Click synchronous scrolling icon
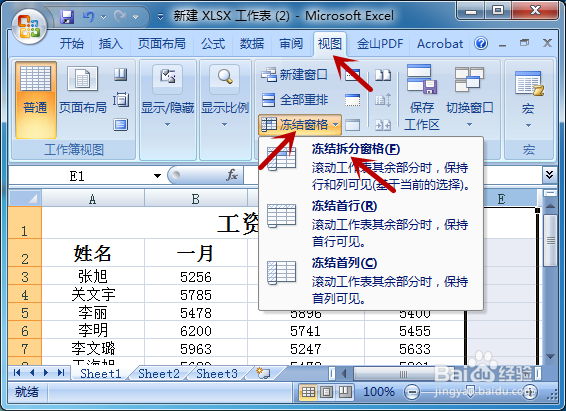Image resolution: width=566 pixels, height=411 pixels. (383, 100)
